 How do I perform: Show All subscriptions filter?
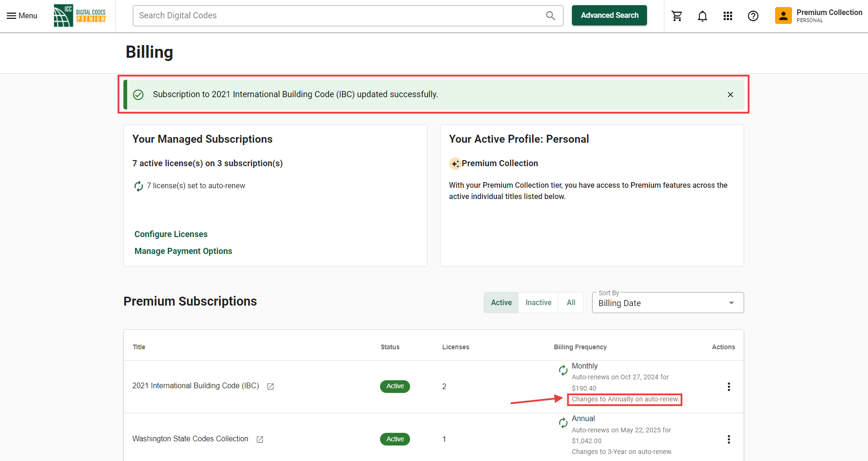[571, 303]
